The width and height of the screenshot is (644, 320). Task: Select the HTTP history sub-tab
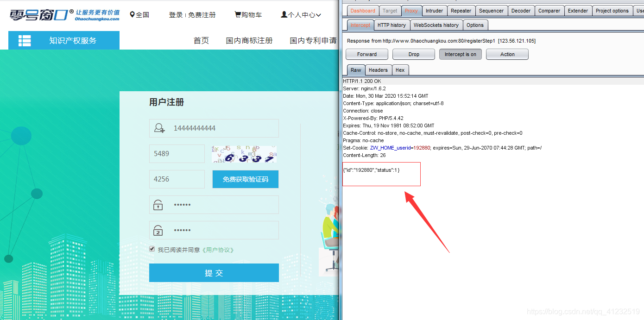(391, 25)
